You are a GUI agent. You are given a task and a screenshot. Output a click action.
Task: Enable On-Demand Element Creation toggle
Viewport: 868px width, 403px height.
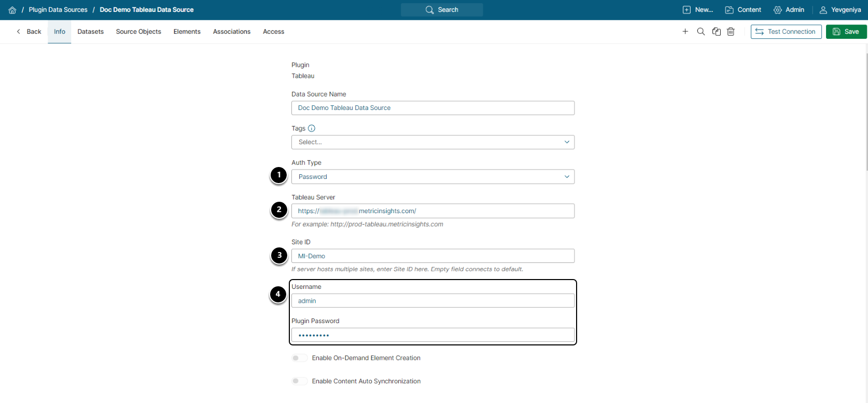pos(299,358)
